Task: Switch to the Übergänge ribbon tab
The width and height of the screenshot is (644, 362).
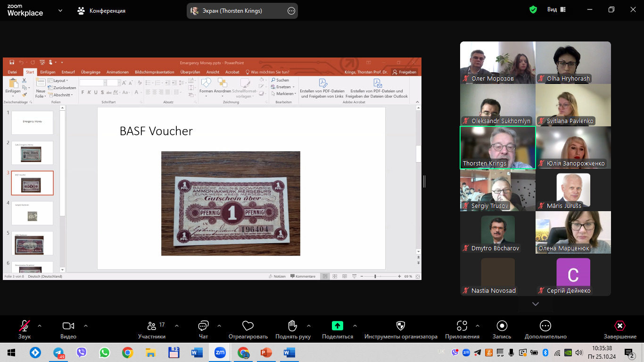Action: point(91,72)
